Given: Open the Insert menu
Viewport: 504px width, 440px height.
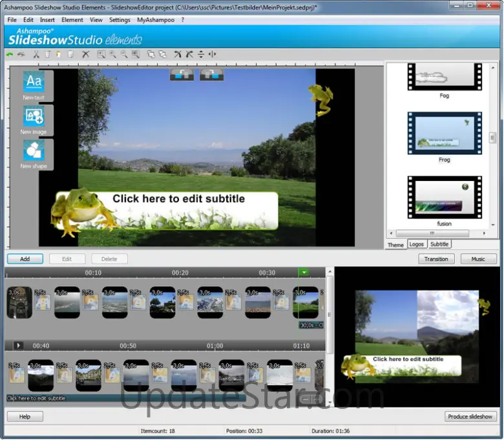Looking at the screenshot, I should pyautogui.click(x=47, y=20).
